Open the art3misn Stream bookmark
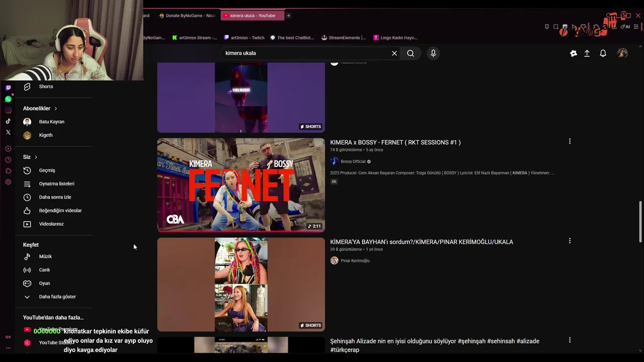 [195, 38]
